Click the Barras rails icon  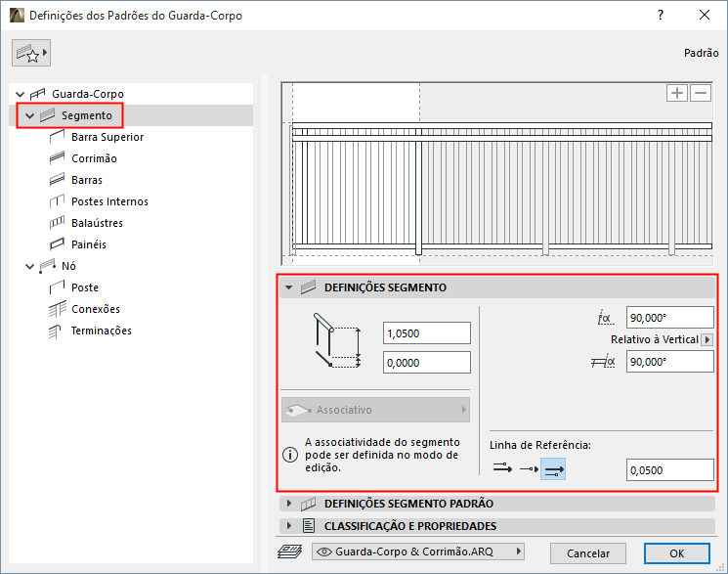(57, 180)
